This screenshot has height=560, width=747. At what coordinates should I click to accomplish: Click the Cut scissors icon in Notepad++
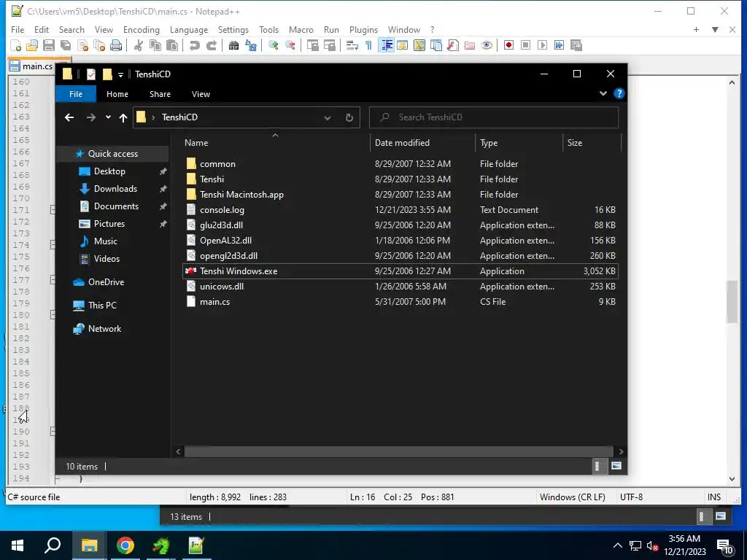(138, 45)
